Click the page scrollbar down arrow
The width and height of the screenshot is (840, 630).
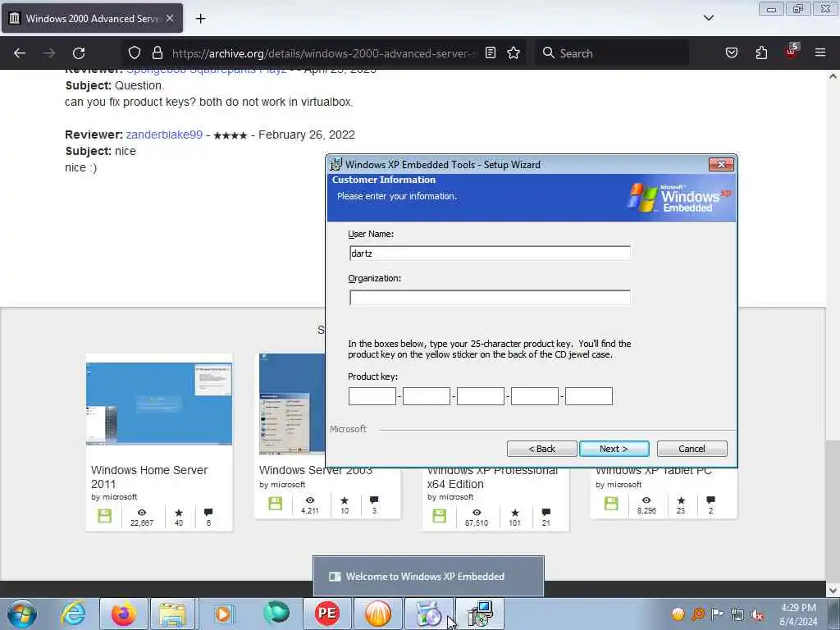pyautogui.click(x=833, y=591)
